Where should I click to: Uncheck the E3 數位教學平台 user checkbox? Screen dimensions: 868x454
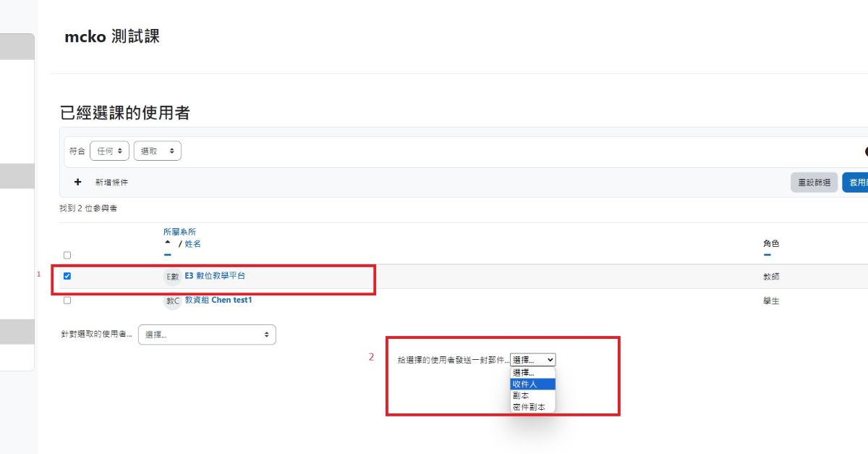pyautogui.click(x=67, y=276)
